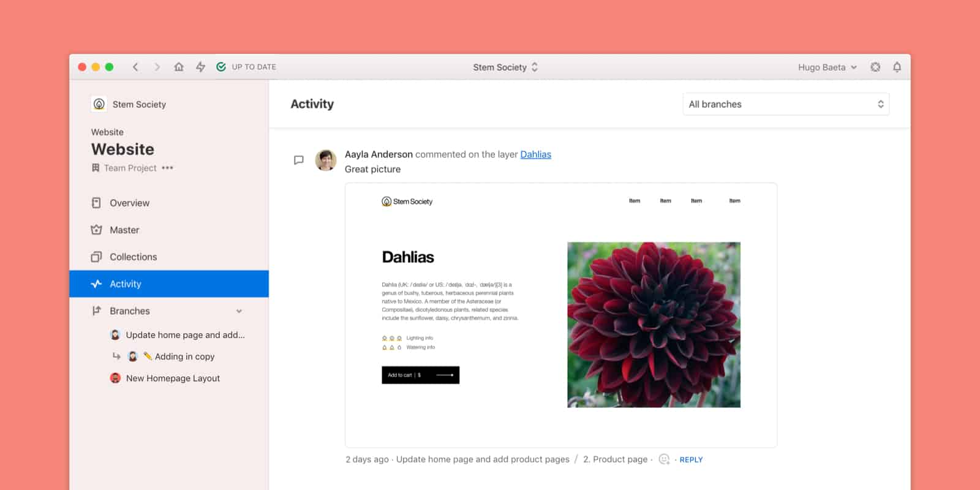Click the Aayla Anderson name
The width and height of the screenshot is (980, 490).
tap(379, 154)
